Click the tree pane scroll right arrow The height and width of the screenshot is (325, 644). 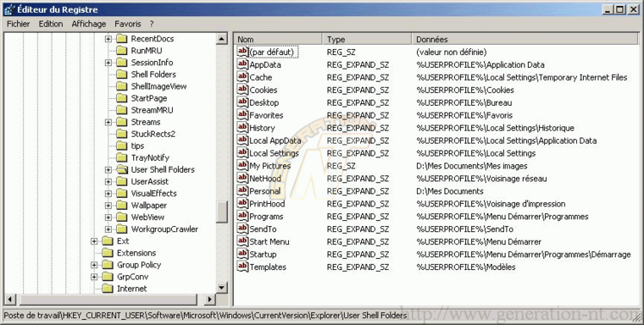pos(210,299)
